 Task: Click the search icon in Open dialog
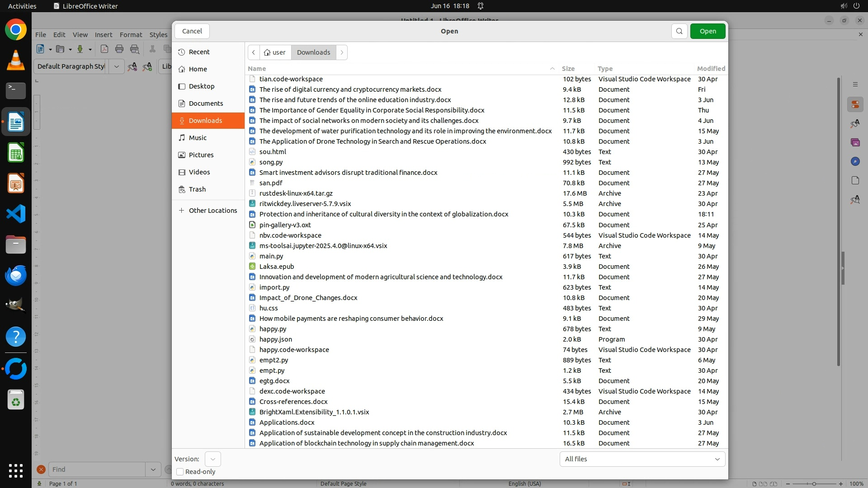coord(679,31)
